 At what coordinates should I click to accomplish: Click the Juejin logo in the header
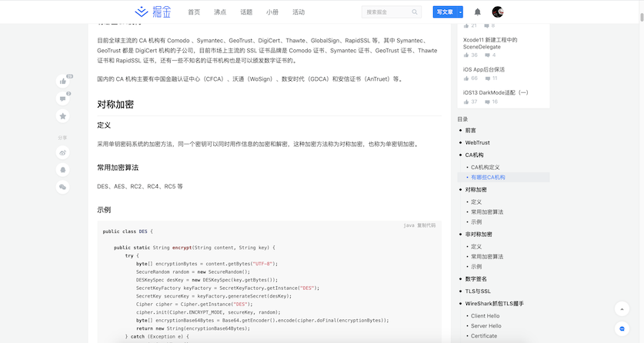pyautogui.click(x=152, y=12)
